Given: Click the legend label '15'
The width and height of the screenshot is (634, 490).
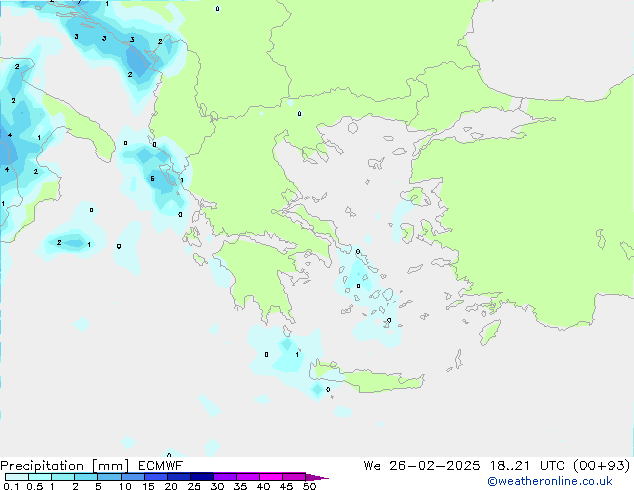Looking at the screenshot, I should [x=148, y=486].
